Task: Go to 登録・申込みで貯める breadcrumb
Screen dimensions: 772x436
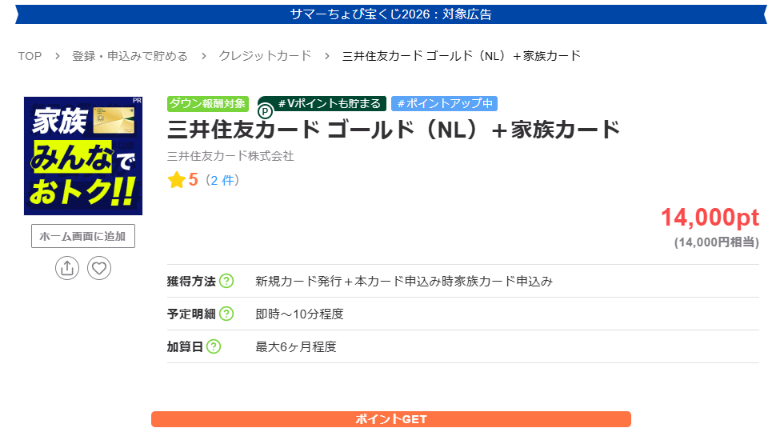Action: click(130, 56)
